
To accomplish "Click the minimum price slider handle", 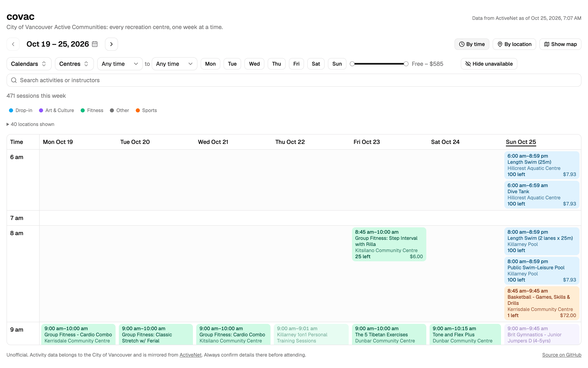I will click(352, 64).
